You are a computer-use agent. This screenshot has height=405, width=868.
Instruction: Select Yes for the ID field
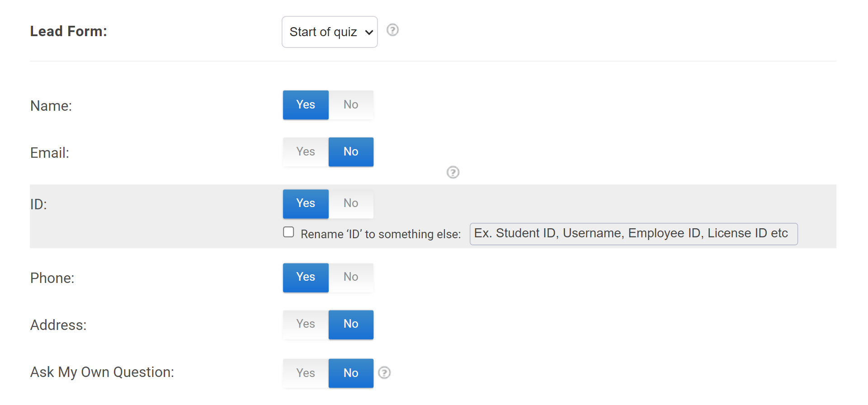click(306, 203)
